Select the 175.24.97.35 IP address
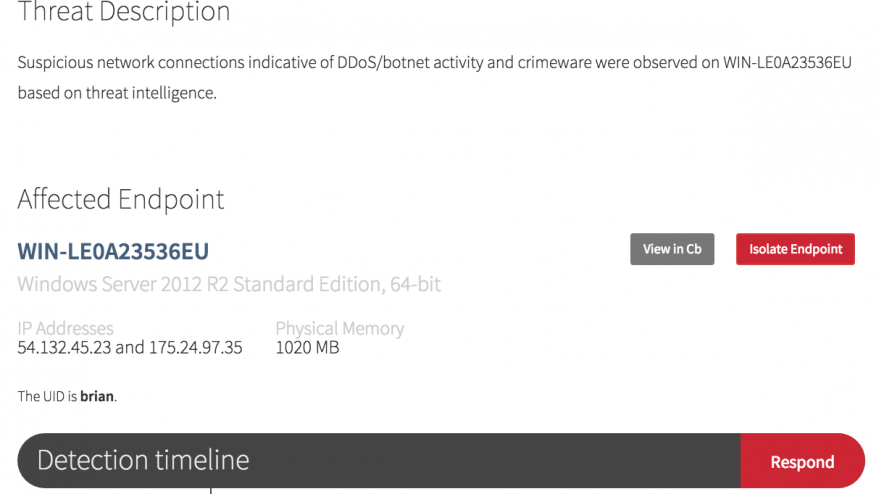Screen dimensions: 884x494 pos(196,348)
